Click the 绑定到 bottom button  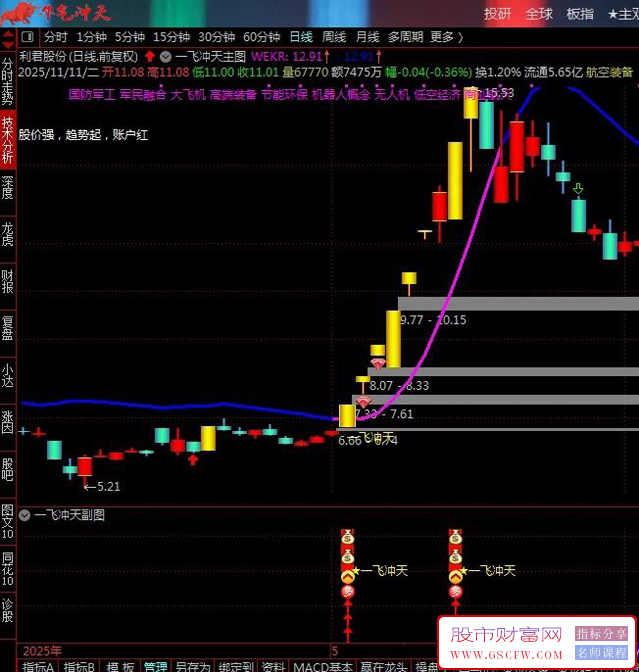tap(236, 666)
